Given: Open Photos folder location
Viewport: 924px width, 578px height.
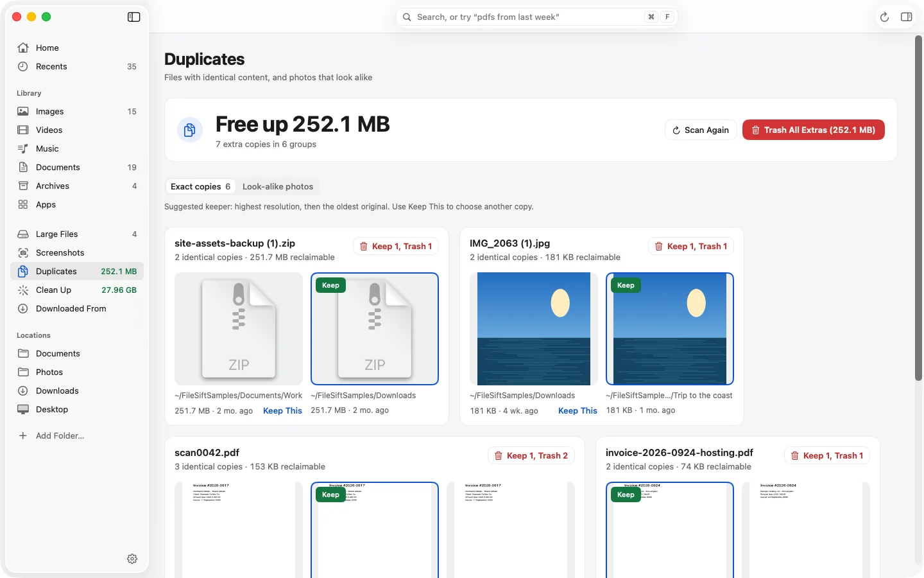Looking at the screenshot, I should tap(77, 372).
